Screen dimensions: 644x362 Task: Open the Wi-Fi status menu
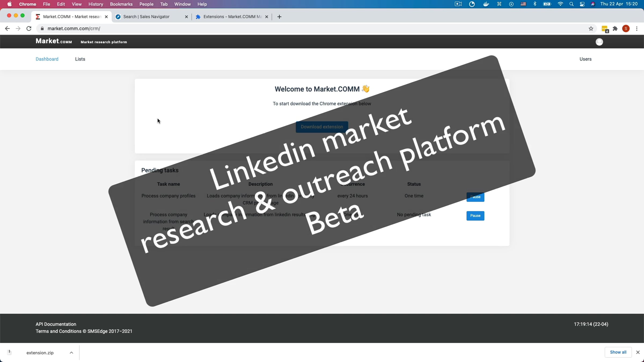coord(560,4)
